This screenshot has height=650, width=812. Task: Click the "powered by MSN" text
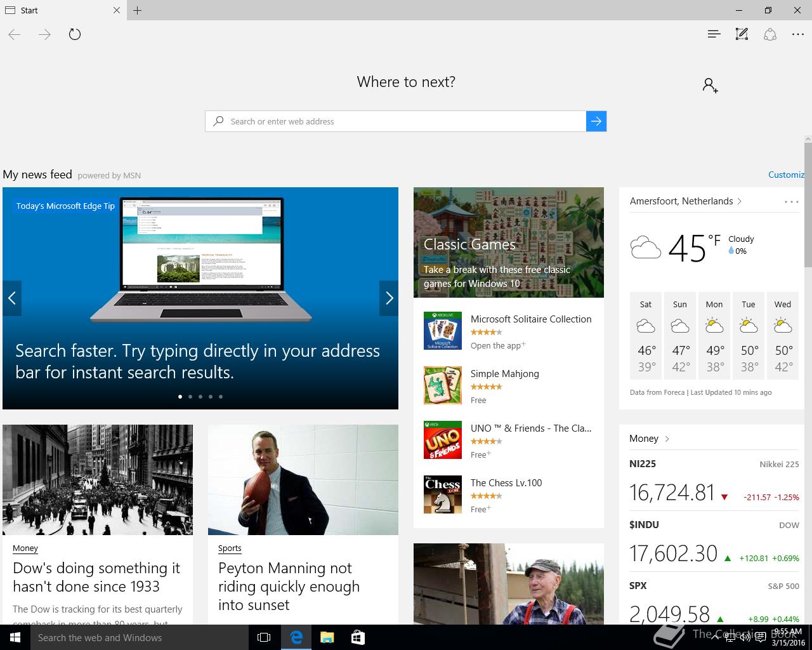[x=109, y=176]
